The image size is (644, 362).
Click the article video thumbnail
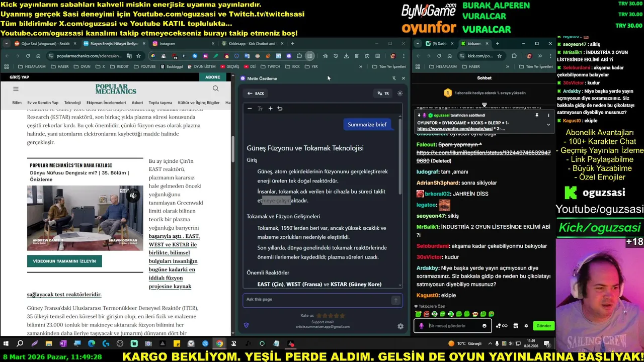pos(85,218)
